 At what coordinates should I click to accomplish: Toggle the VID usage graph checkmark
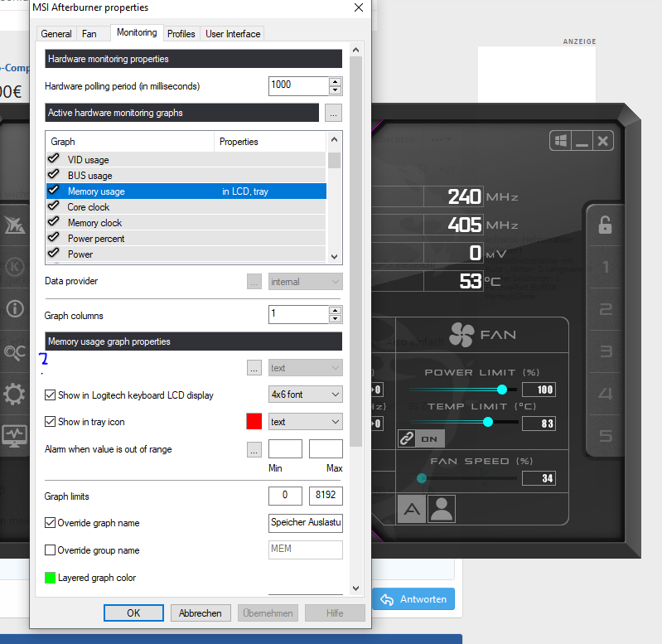tap(54, 159)
